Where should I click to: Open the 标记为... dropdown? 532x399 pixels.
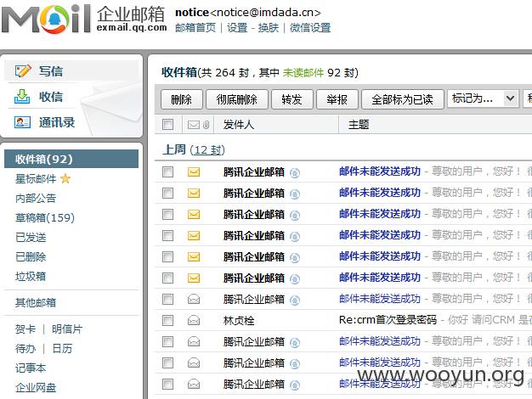[484, 98]
